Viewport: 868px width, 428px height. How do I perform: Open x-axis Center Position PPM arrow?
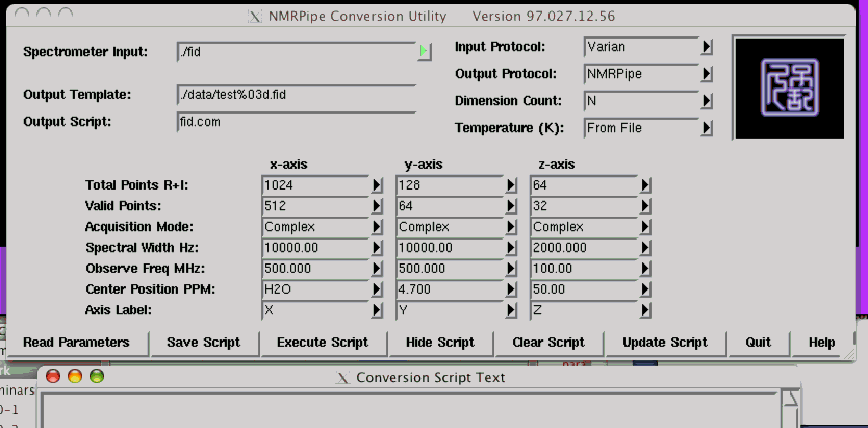[x=377, y=289]
